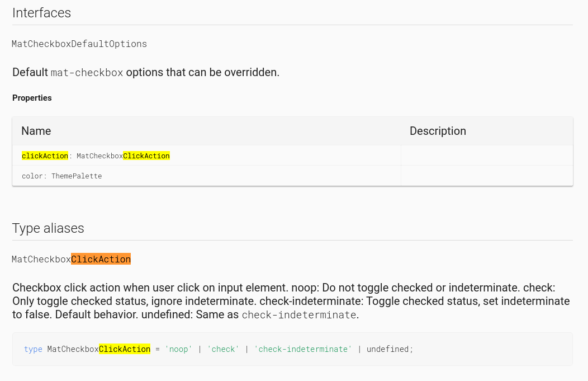This screenshot has width=588, height=381.
Task: Click the Name column header
Action: click(36, 131)
